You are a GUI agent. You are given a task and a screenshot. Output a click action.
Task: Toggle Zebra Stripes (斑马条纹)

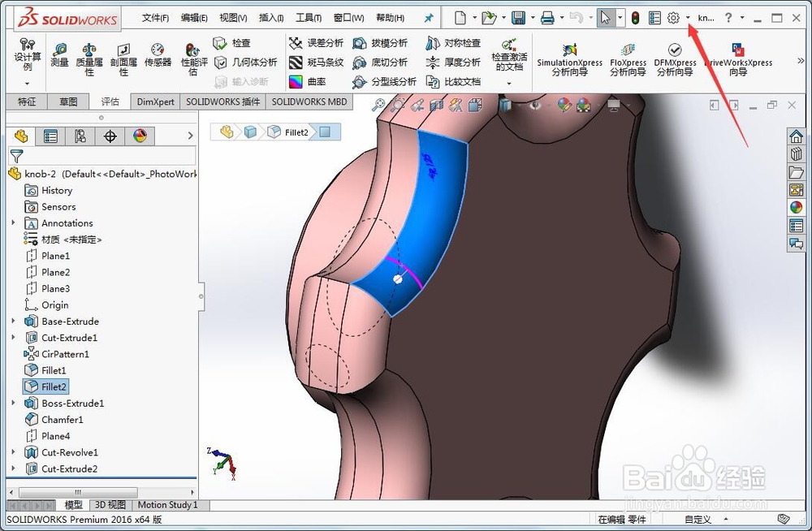tap(316, 63)
